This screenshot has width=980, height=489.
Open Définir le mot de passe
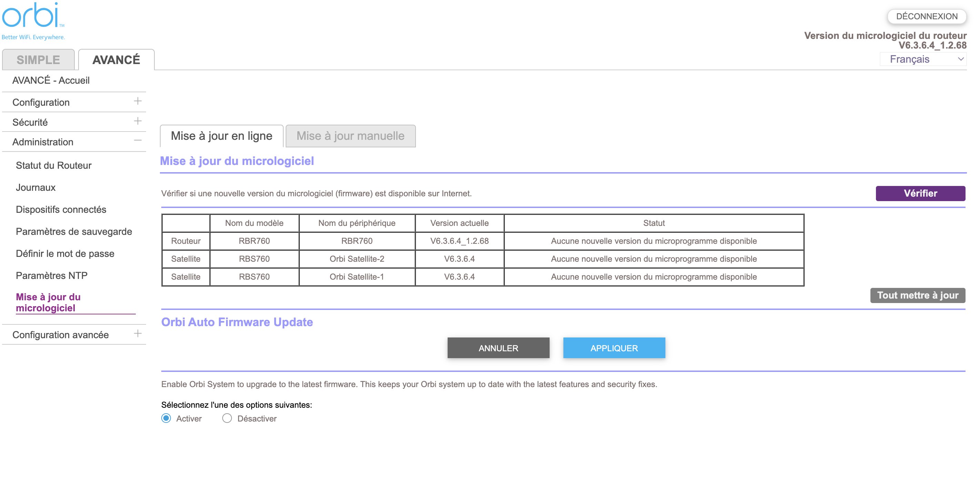[x=65, y=254]
